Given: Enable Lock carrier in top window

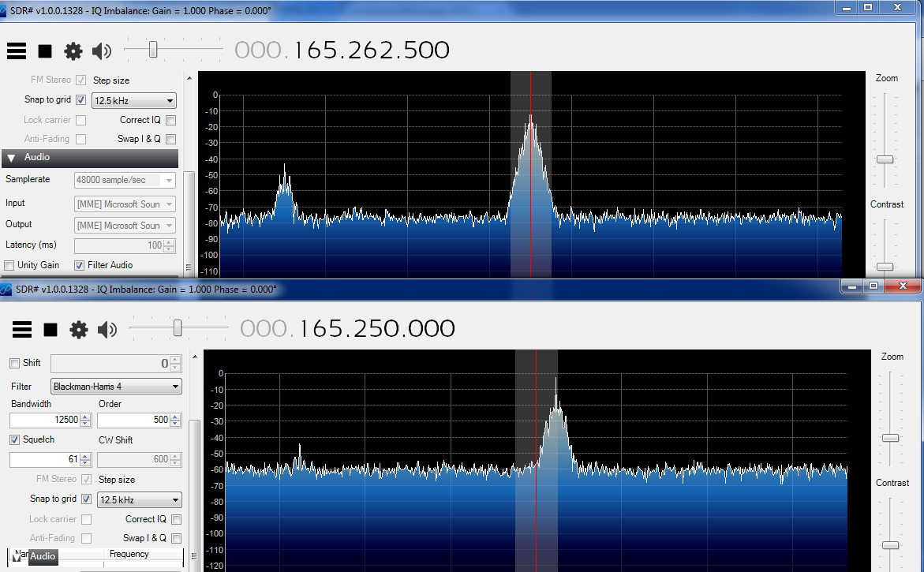Looking at the screenshot, I should point(80,120).
